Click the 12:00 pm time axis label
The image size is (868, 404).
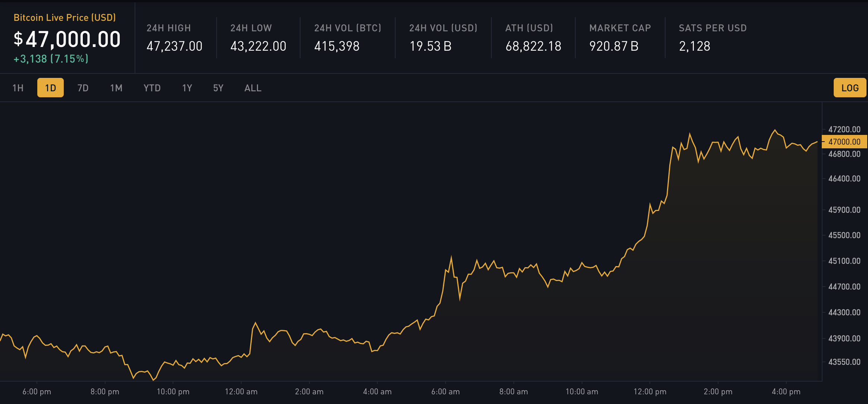coord(650,392)
